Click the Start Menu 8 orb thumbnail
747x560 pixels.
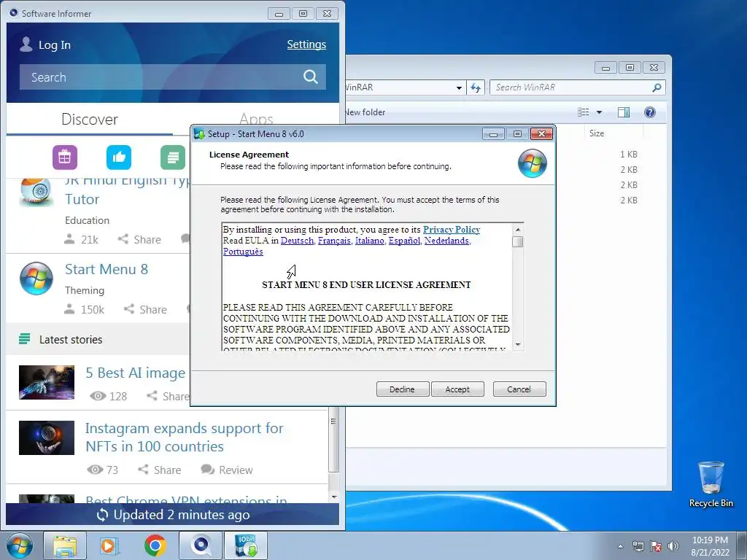click(36, 278)
